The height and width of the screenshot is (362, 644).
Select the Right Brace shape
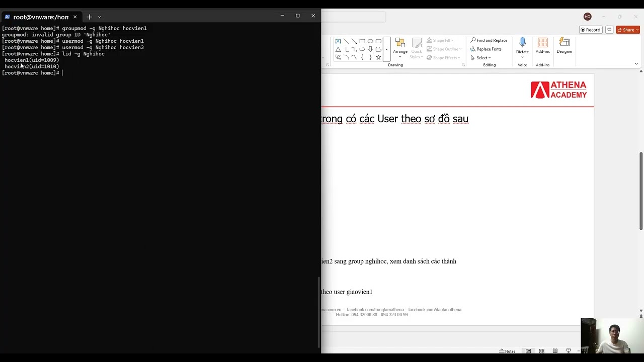[370, 57]
